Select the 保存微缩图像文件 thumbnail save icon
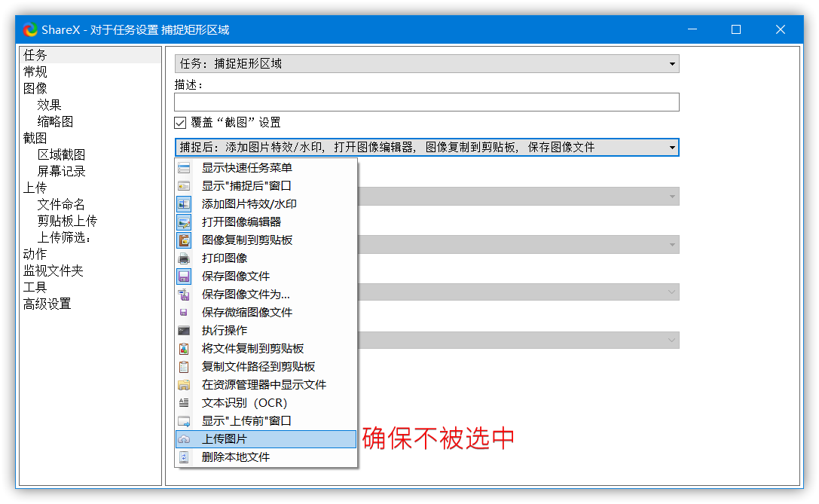 coord(184,312)
